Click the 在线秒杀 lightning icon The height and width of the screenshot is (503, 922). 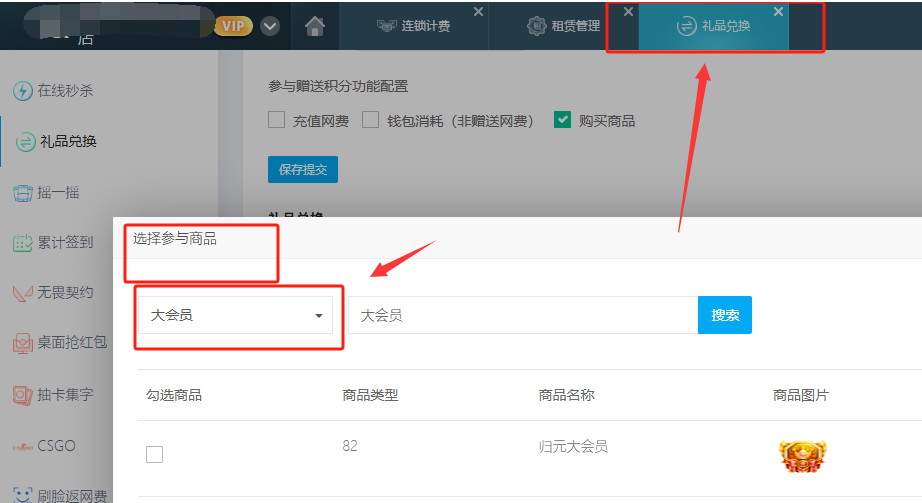(22, 91)
